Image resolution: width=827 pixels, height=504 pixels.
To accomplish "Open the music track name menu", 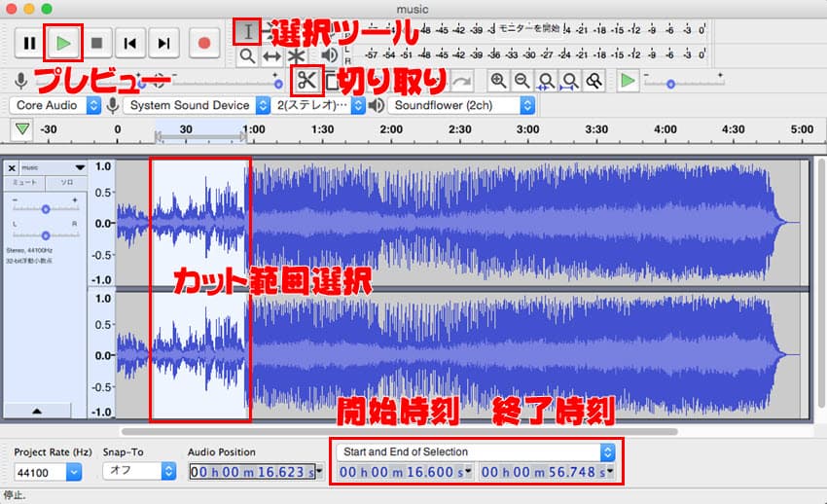I will click(53, 167).
